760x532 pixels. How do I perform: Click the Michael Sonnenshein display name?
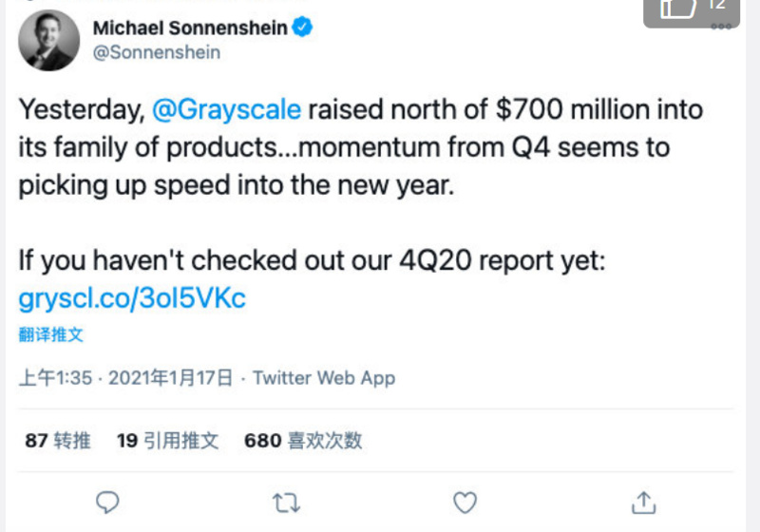190,28
